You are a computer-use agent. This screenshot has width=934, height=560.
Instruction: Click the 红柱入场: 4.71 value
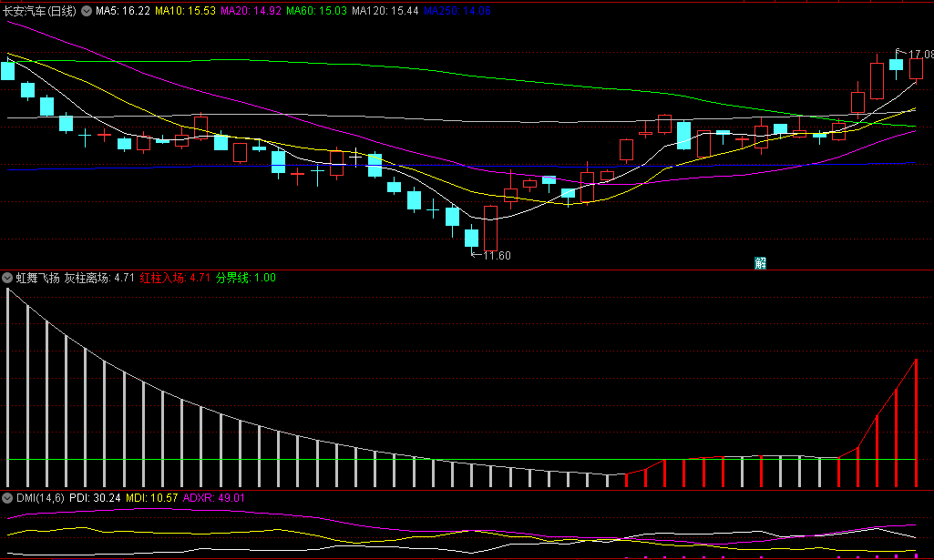pyautogui.click(x=175, y=278)
